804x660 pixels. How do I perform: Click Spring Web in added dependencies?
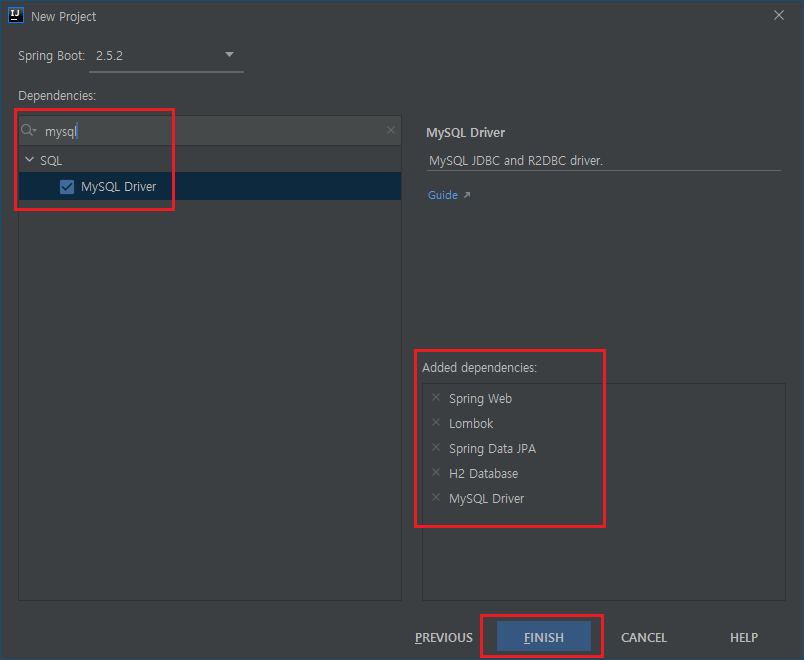[480, 398]
